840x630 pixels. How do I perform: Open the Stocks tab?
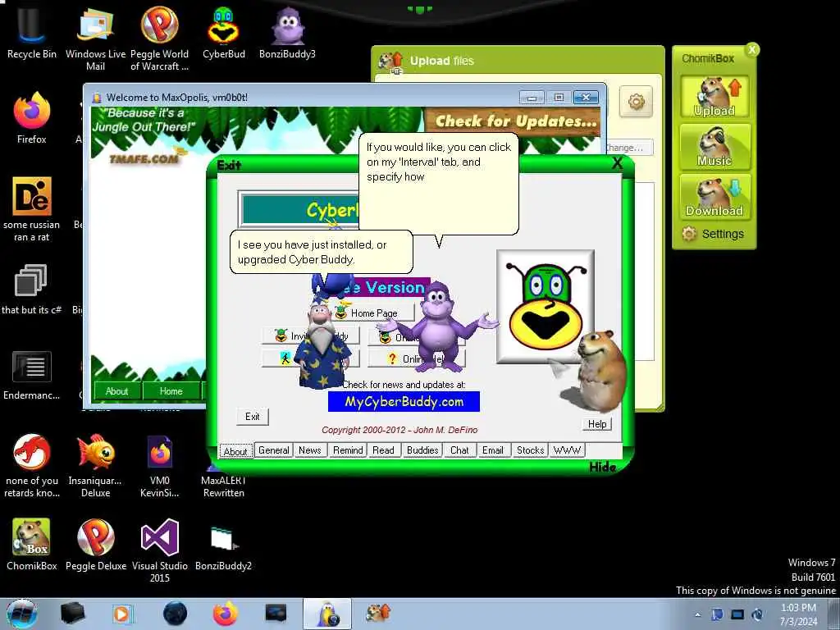click(530, 450)
